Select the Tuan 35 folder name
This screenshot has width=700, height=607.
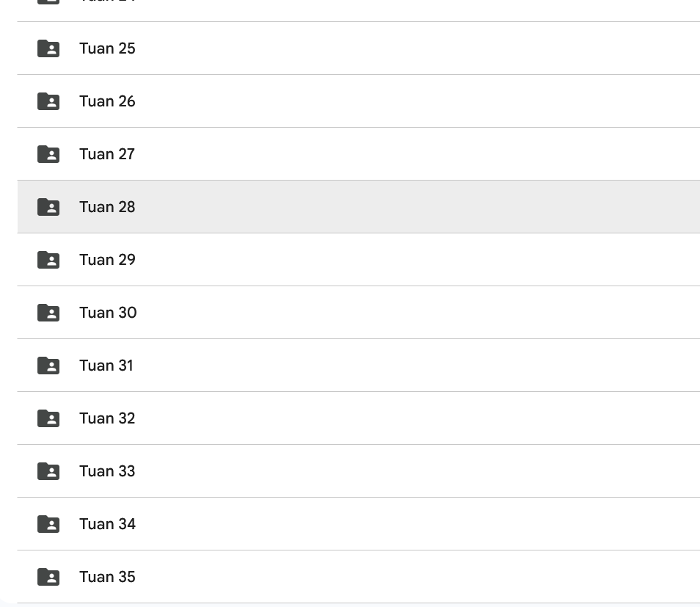(107, 577)
